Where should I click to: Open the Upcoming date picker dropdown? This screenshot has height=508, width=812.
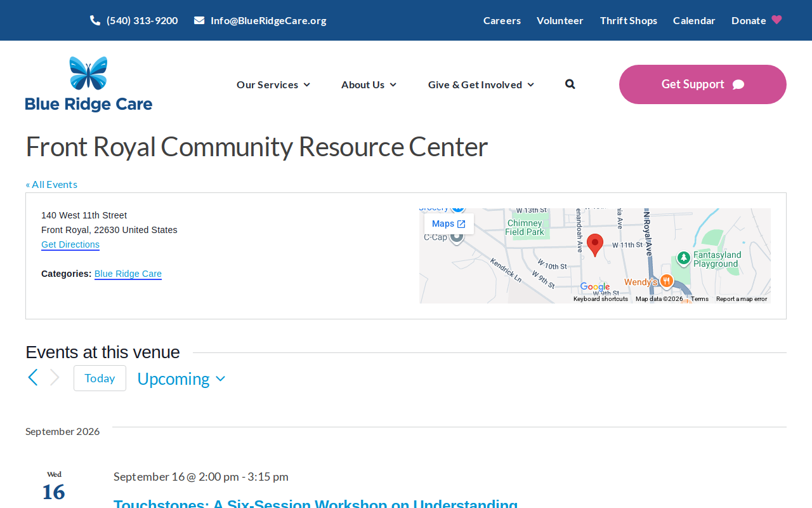[x=181, y=378]
